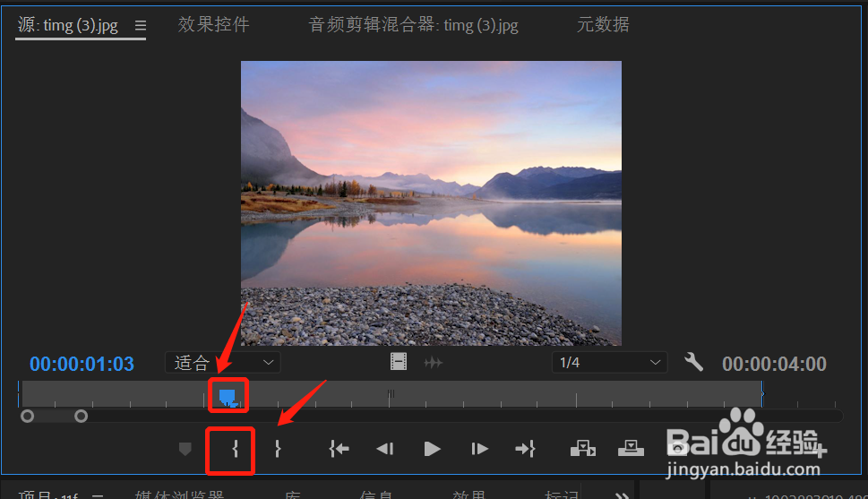Click the blue timecode 00:00:01:03
The width and height of the screenshot is (868, 499).
82,364
